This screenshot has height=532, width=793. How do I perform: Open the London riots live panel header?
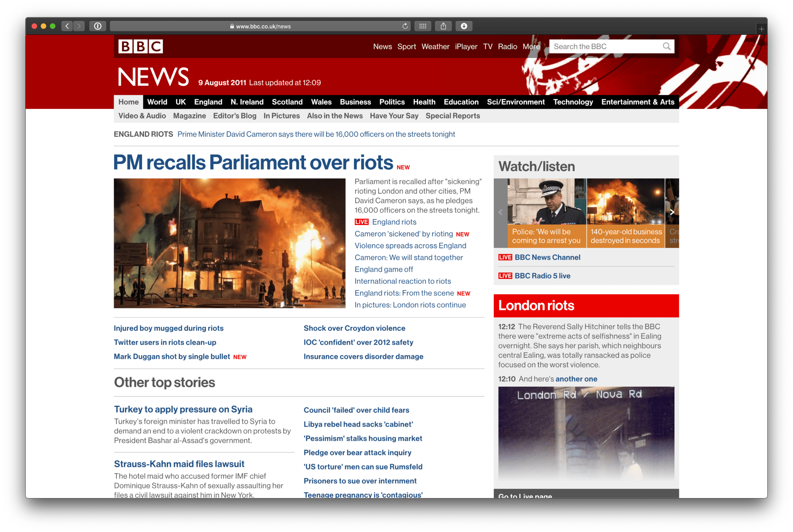point(586,306)
